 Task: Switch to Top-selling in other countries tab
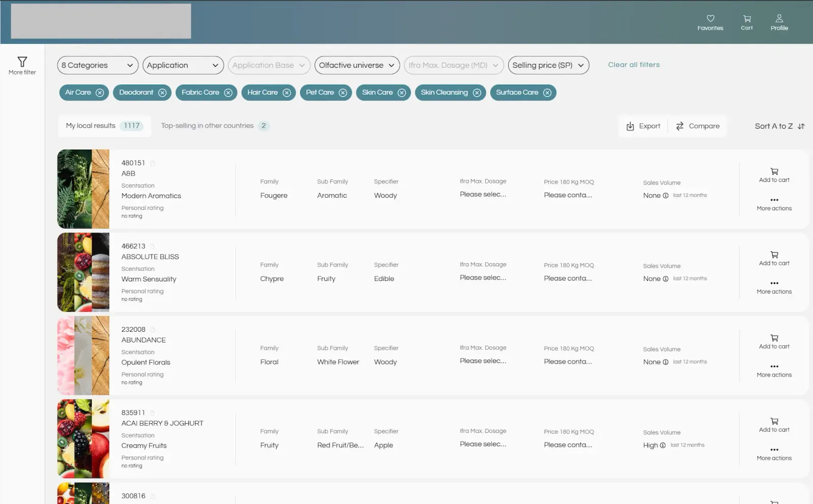215,125
